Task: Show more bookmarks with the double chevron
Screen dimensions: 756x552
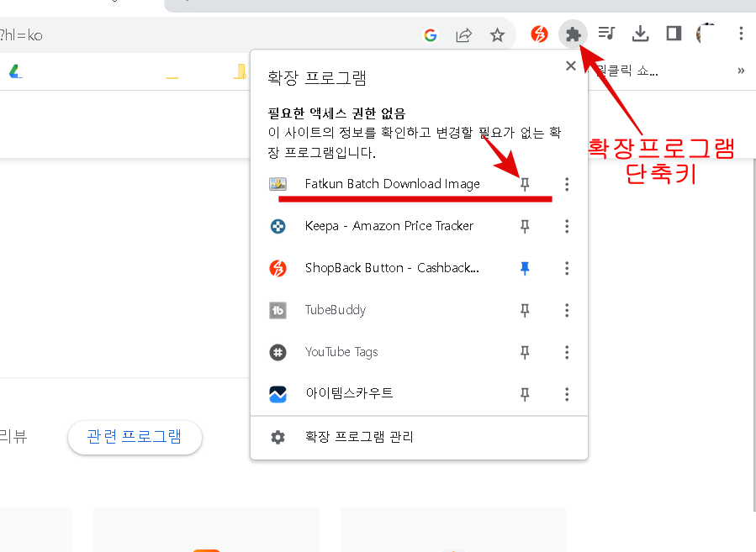Action: click(x=741, y=71)
